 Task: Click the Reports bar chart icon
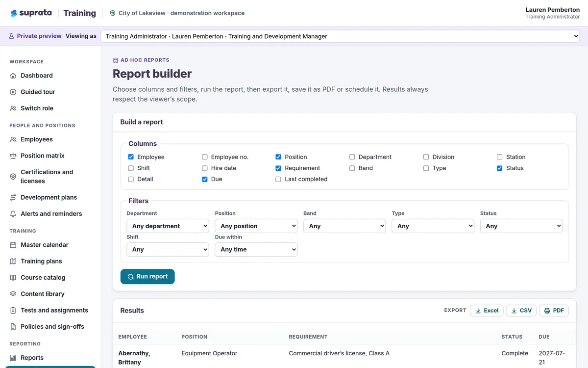coord(13,358)
